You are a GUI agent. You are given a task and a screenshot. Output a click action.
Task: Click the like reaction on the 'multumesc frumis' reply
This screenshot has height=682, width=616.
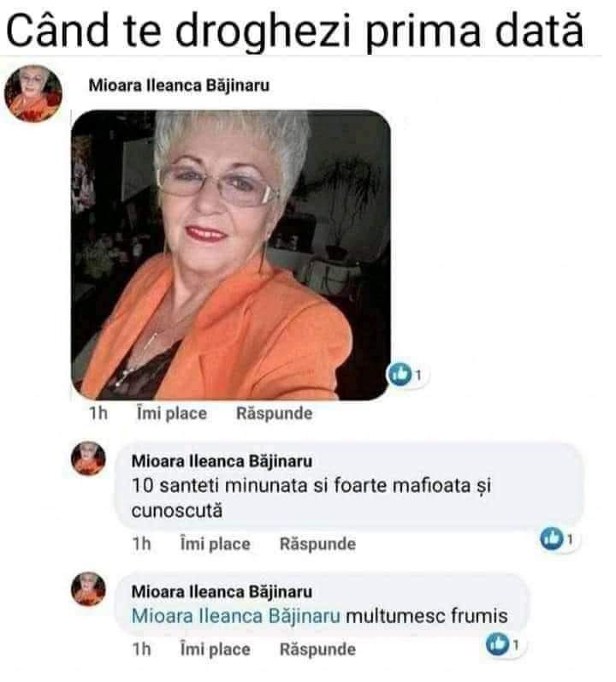point(497,644)
